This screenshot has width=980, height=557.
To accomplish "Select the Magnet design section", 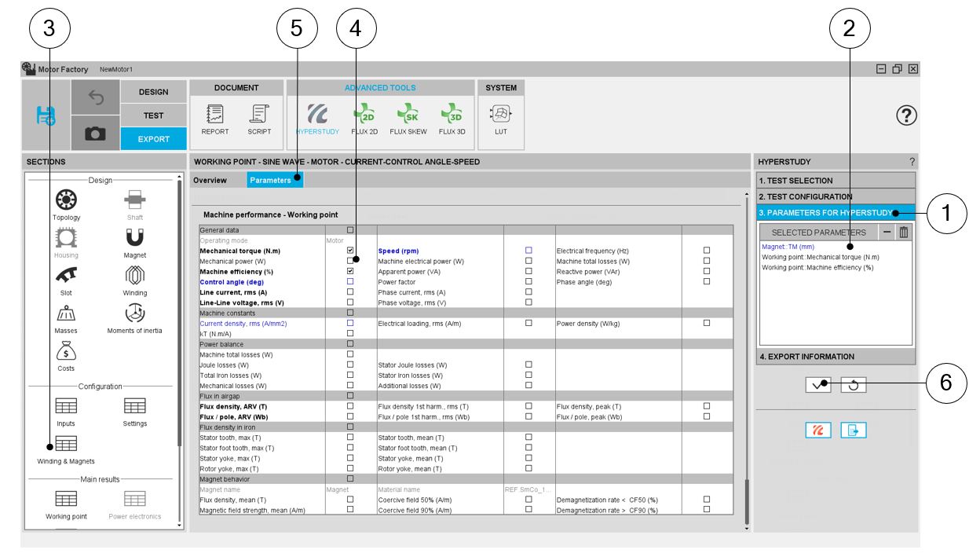I will click(135, 242).
